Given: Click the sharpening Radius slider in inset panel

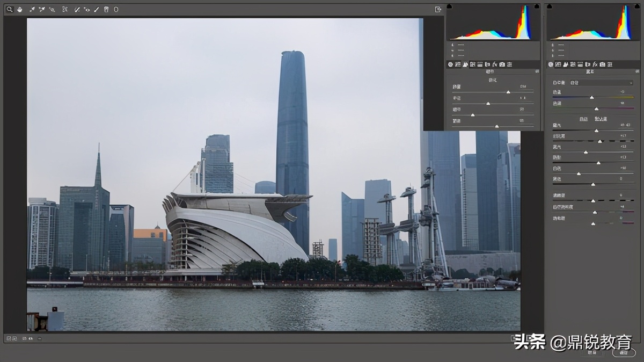Looking at the screenshot, I should tap(488, 103).
